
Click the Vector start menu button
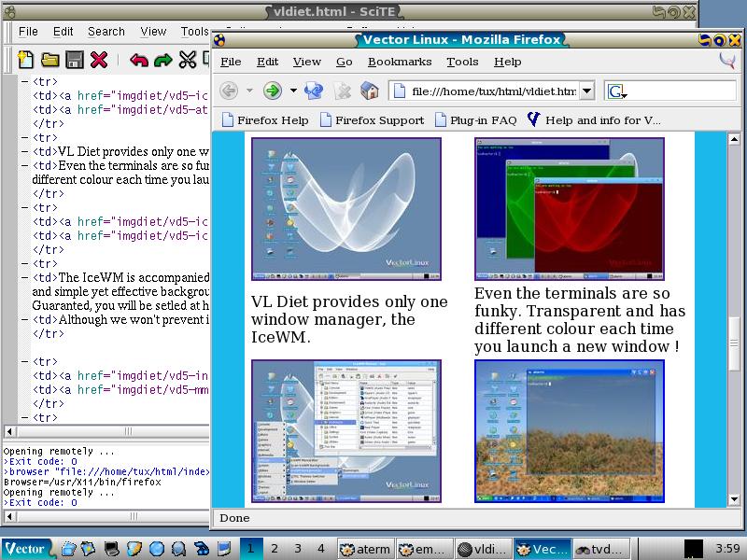pyautogui.click(x=25, y=548)
